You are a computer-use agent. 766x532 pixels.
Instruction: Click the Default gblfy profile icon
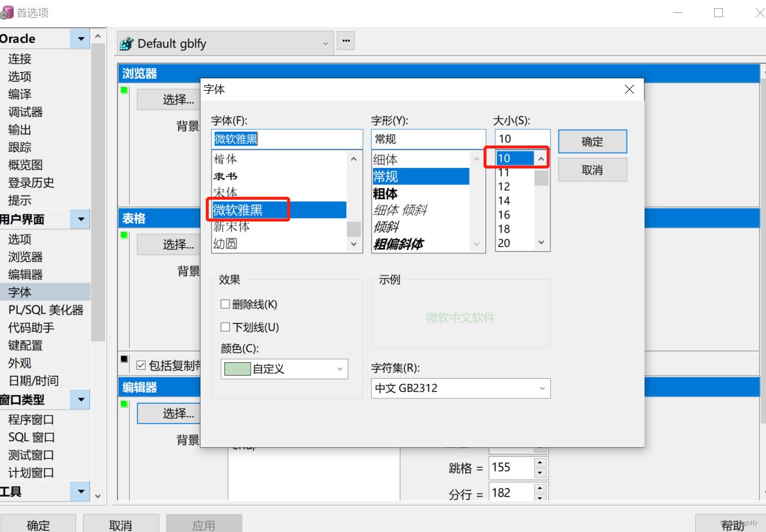coord(126,44)
